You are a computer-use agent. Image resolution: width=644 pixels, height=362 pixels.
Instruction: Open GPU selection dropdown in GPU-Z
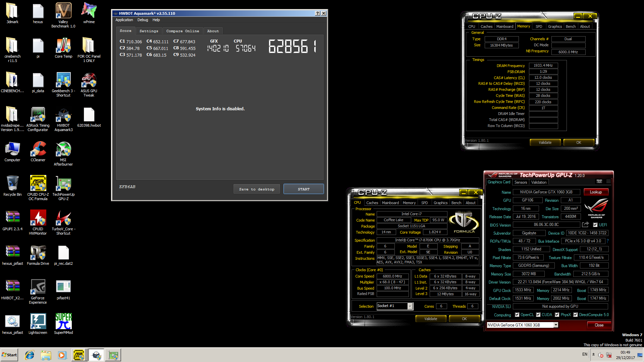point(556,325)
